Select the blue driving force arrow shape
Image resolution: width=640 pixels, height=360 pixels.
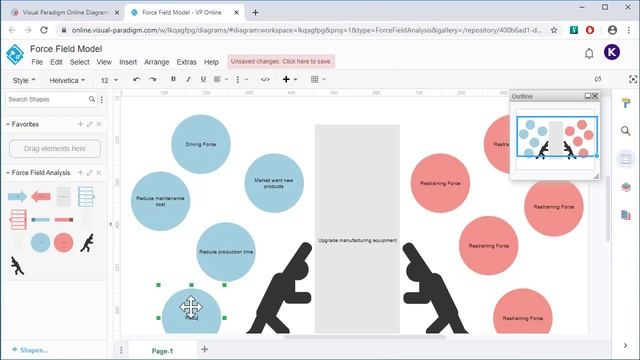(17, 197)
